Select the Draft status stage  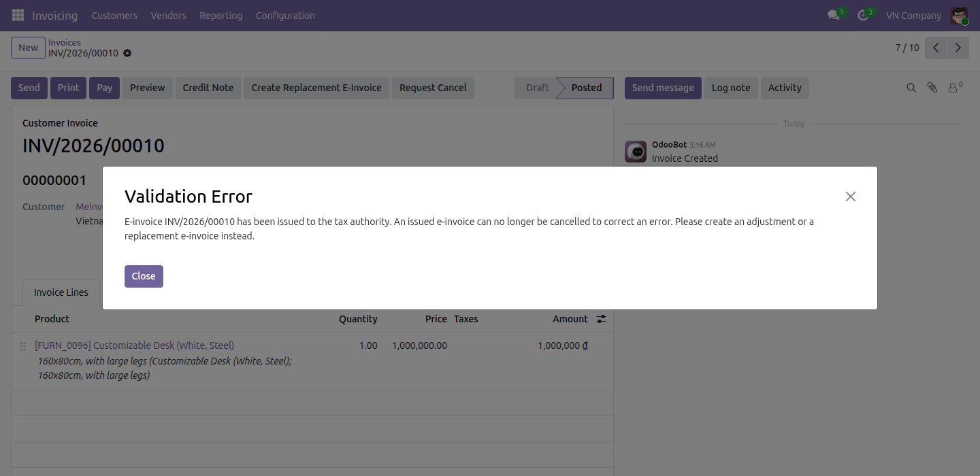click(537, 88)
